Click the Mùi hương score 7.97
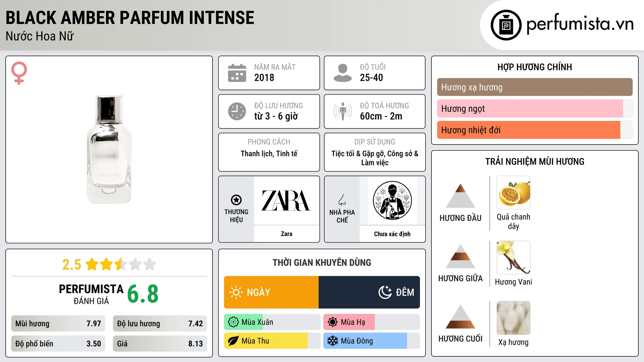The width and height of the screenshot is (644, 362). (x=94, y=324)
